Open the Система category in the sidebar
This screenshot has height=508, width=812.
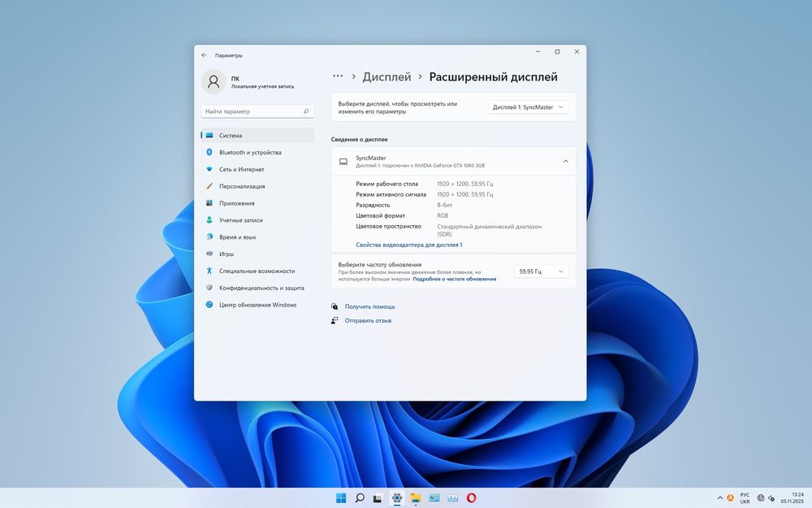pyautogui.click(x=257, y=135)
